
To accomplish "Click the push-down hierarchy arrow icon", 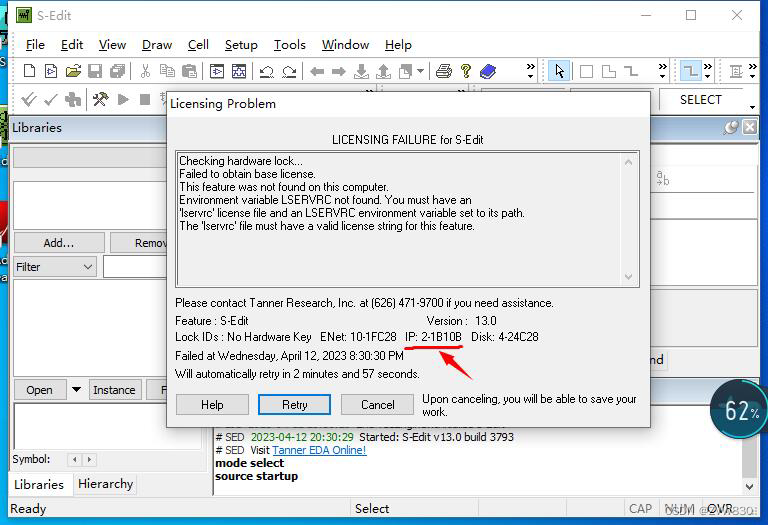I will tap(361, 72).
